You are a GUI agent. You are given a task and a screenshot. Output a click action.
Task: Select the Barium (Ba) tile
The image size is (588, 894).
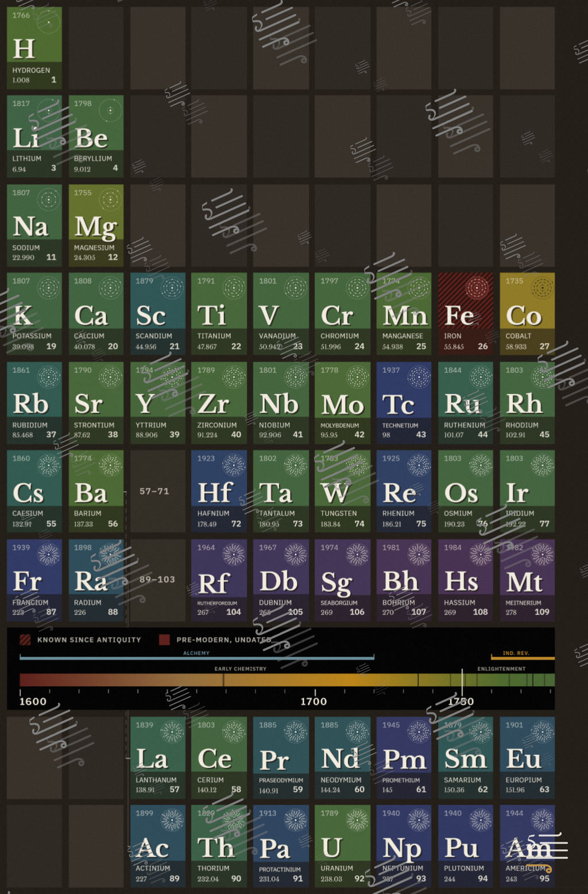coord(96,491)
